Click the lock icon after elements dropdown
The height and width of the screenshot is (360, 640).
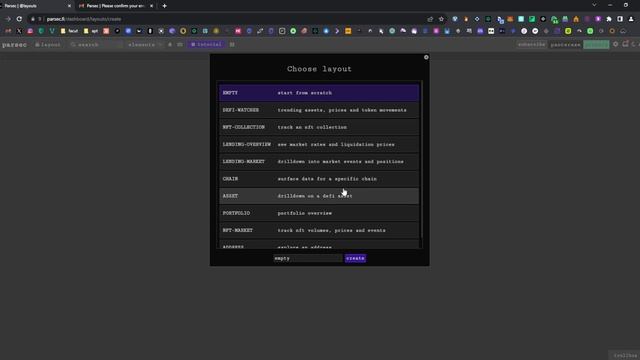point(170,44)
